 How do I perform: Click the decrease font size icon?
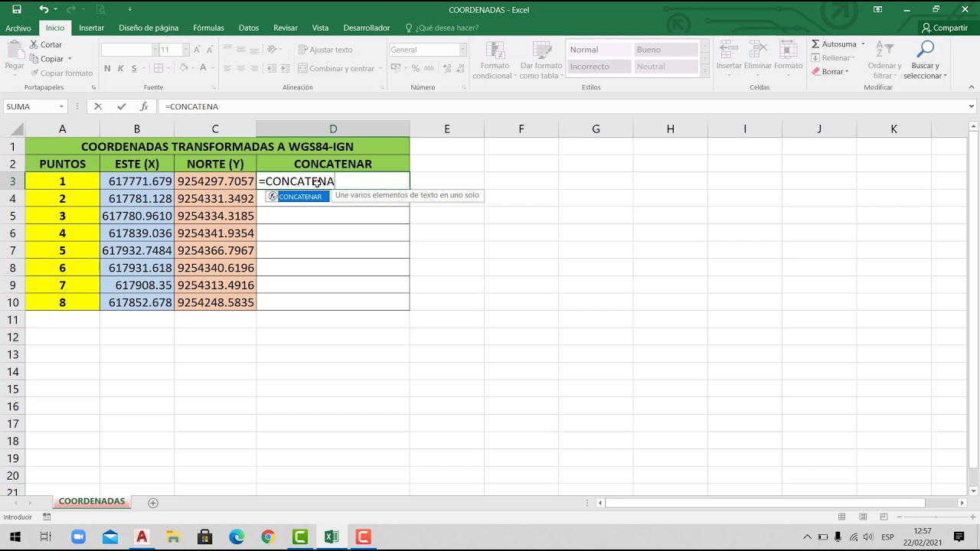(x=211, y=50)
